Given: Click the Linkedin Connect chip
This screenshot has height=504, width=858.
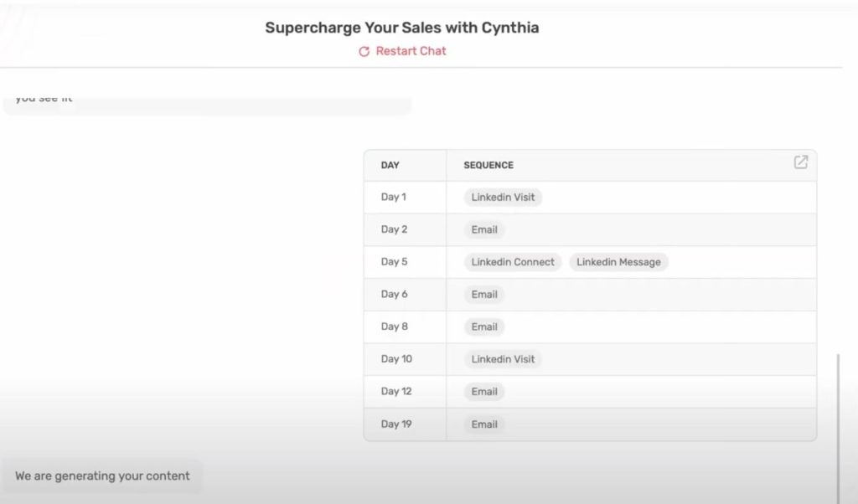Looking at the screenshot, I should (513, 262).
